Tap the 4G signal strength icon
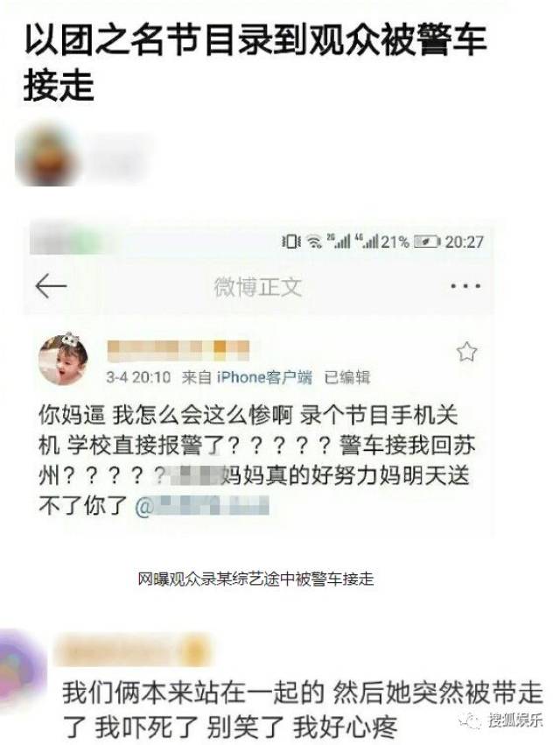Viewport: 560px width, 745px height. coord(367,242)
